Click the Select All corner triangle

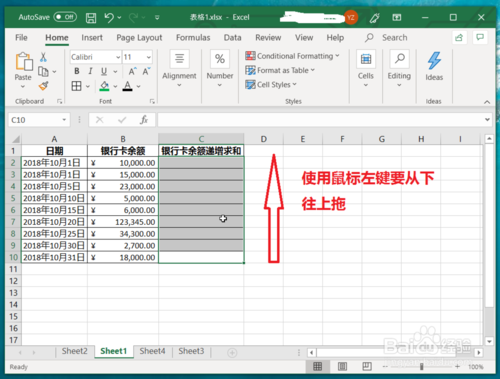tap(15, 139)
